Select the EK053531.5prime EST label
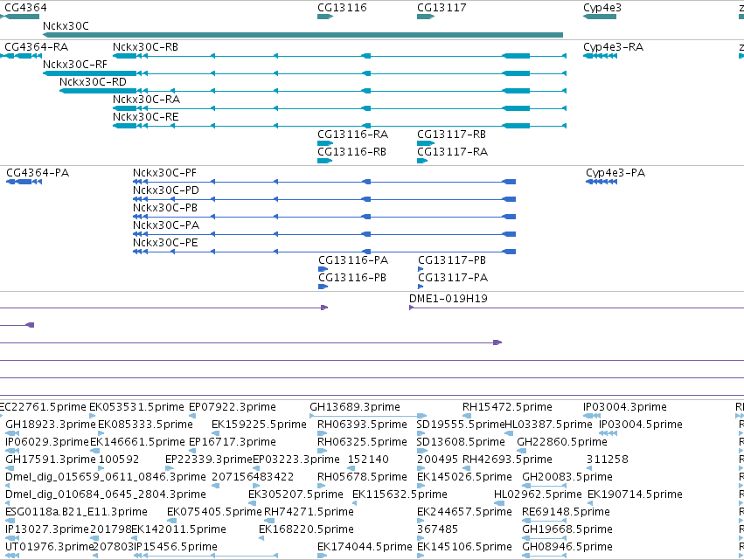 tap(136, 407)
